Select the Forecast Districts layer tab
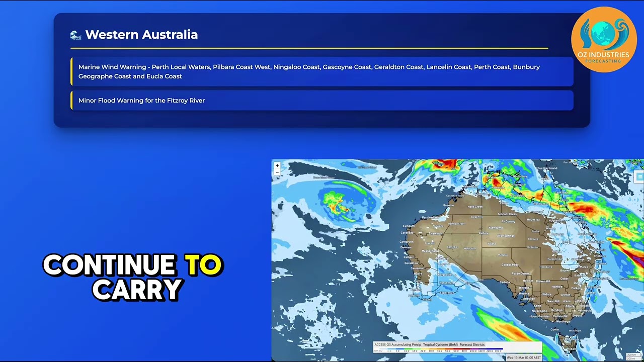 (x=472, y=345)
